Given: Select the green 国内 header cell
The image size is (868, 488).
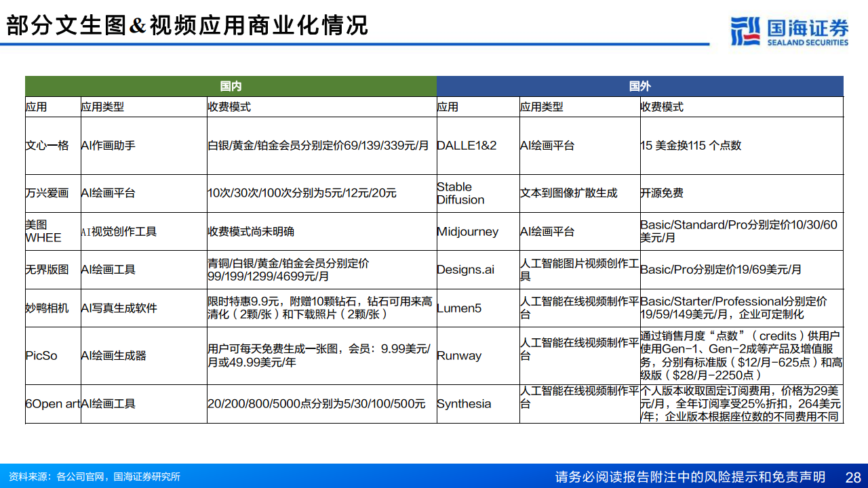Looking at the screenshot, I should point(231,86).
